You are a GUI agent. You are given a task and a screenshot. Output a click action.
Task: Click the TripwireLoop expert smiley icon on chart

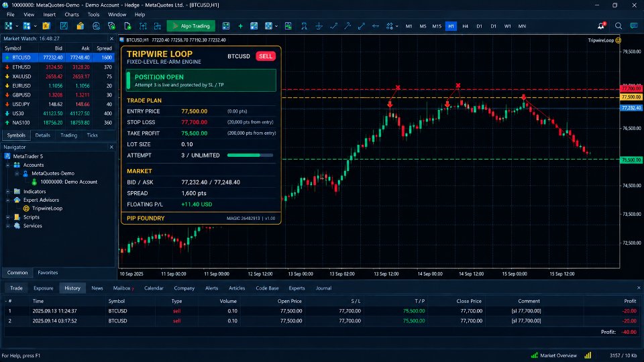pyautogui.click(x=618, y=40)
